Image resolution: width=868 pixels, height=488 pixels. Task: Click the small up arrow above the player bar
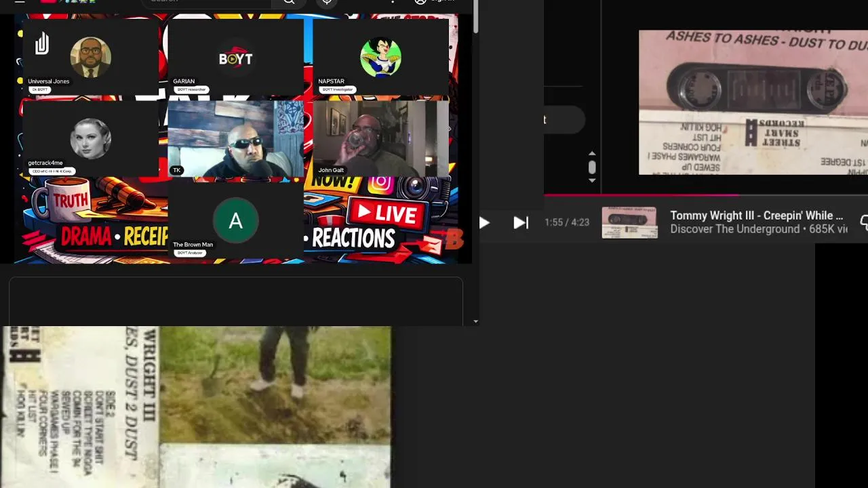point(592,155)
